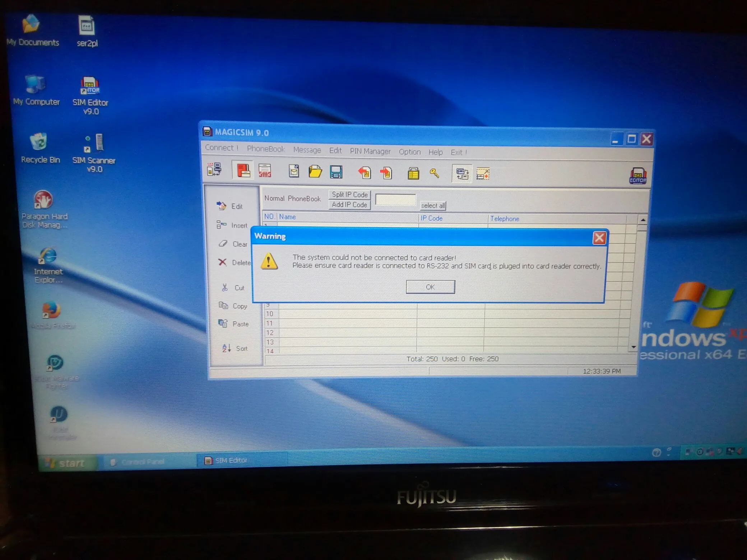
Task: Open the Windows start button
Action: (66, 463)
